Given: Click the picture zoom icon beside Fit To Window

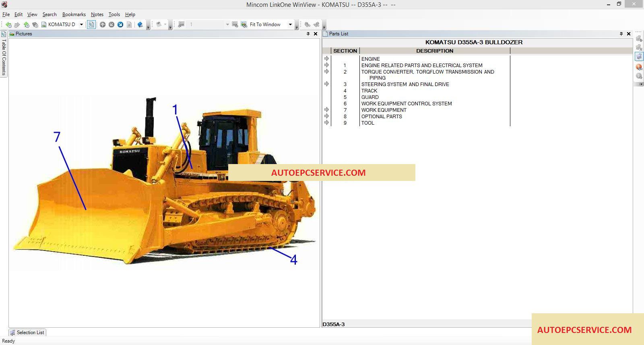Looking at the screenshot, I should tap(244, 25).
